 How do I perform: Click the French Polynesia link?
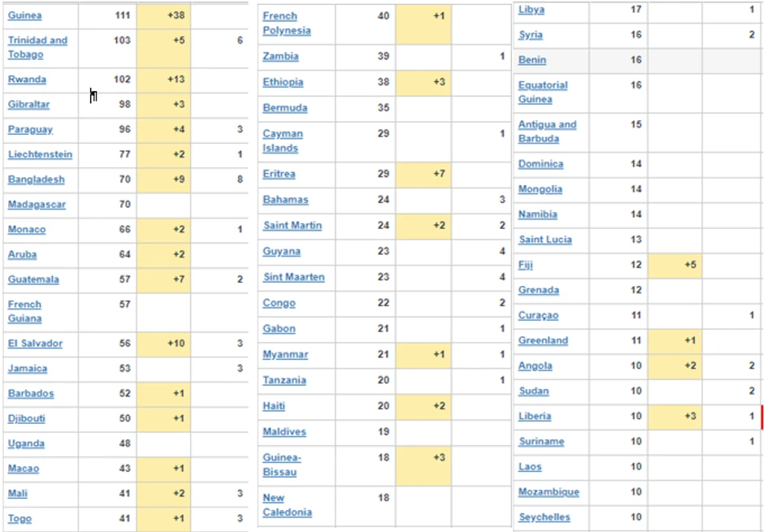coord(287,24)
